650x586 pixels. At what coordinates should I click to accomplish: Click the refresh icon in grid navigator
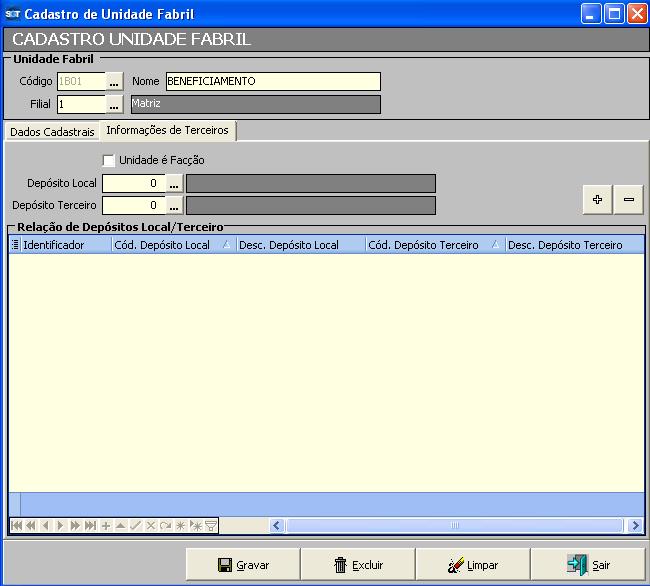point(166,526)
